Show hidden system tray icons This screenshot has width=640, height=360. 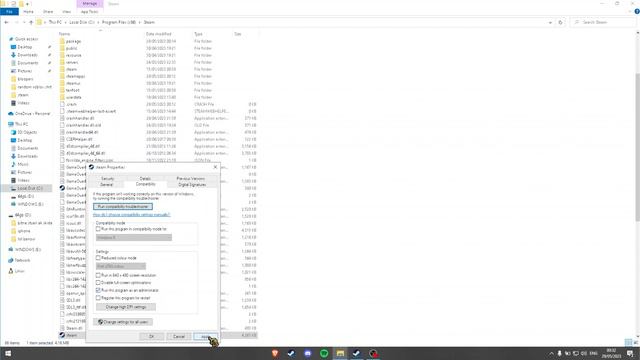[x=551, y=353]
